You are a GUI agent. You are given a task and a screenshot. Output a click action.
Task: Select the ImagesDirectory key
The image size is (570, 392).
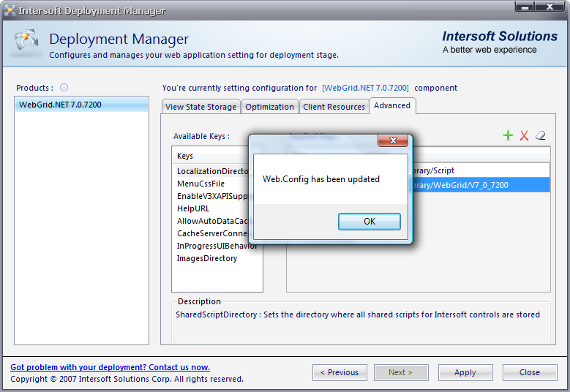click(x=207, y=258)
